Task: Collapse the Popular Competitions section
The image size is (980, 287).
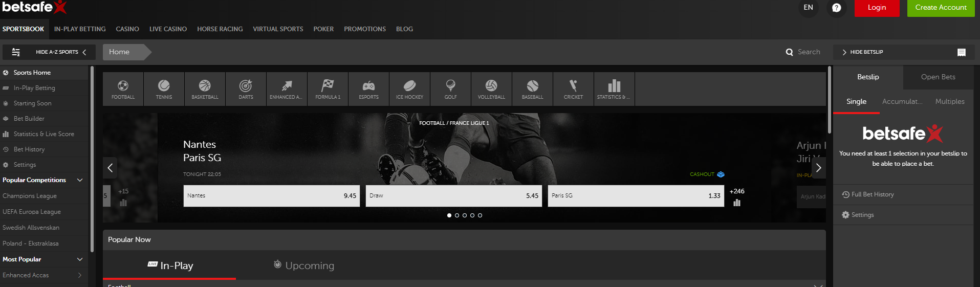Action: (x=80, y=180)
